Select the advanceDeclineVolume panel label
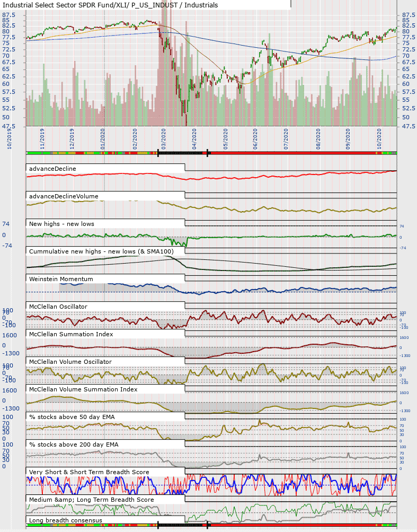The width and height of the screenshot is (417, 532). click(x=64, y=196)
